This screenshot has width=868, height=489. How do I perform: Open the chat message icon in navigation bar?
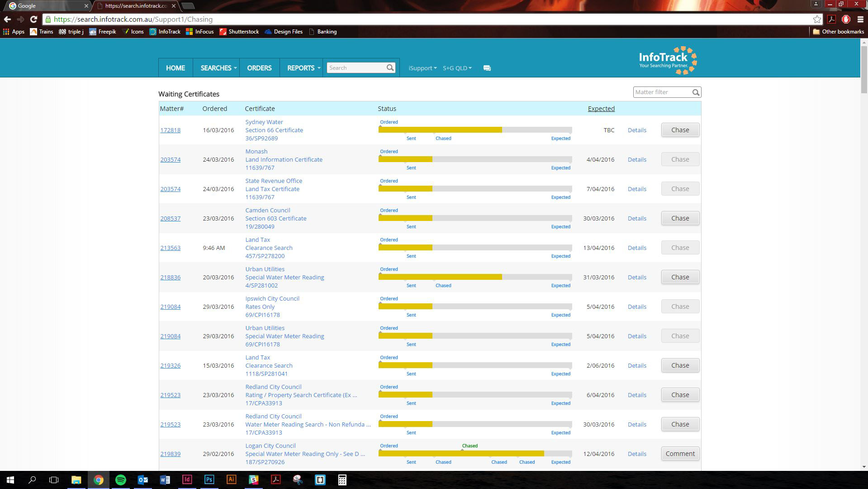pyautogui.click(x=487, y=68)
